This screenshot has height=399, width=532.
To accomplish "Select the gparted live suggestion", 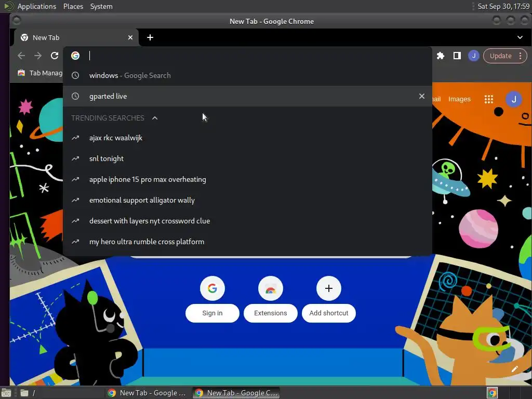I will 247,96.
